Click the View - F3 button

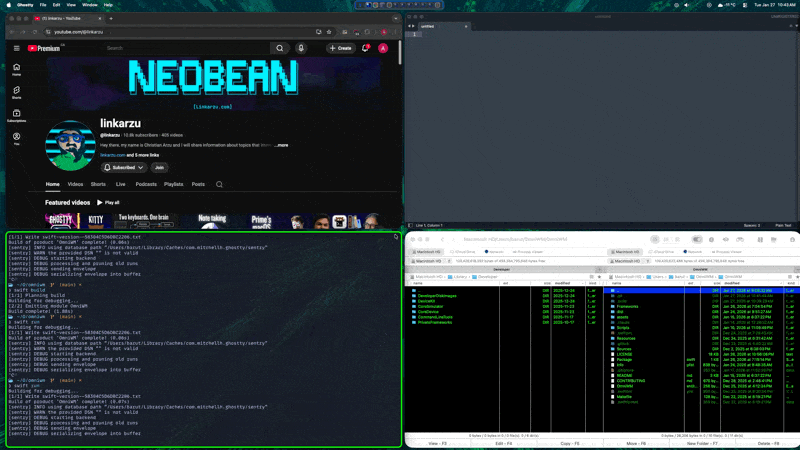point(438,443)
